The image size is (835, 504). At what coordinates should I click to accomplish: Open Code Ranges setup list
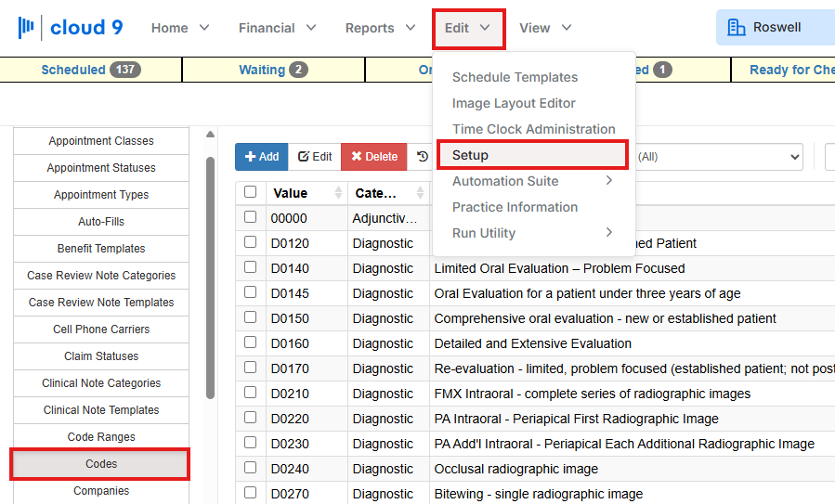101,437
